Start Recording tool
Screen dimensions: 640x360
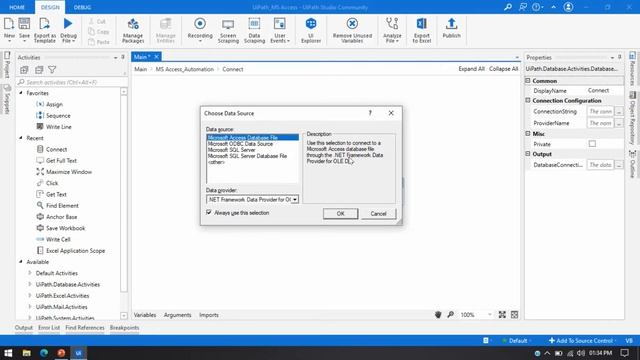(200, 29)
